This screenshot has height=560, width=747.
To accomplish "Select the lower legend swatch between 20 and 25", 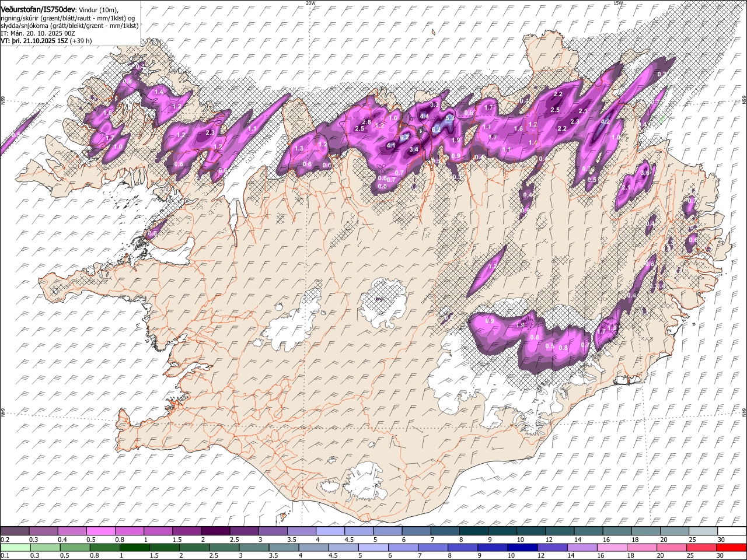I will 671,547.
